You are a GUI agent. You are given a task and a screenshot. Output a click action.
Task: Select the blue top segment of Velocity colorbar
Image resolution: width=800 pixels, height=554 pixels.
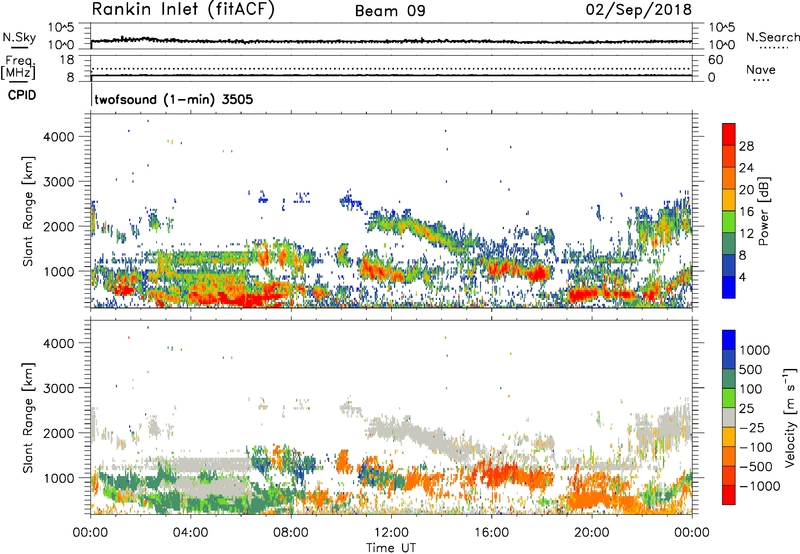[x=729, y=340]
